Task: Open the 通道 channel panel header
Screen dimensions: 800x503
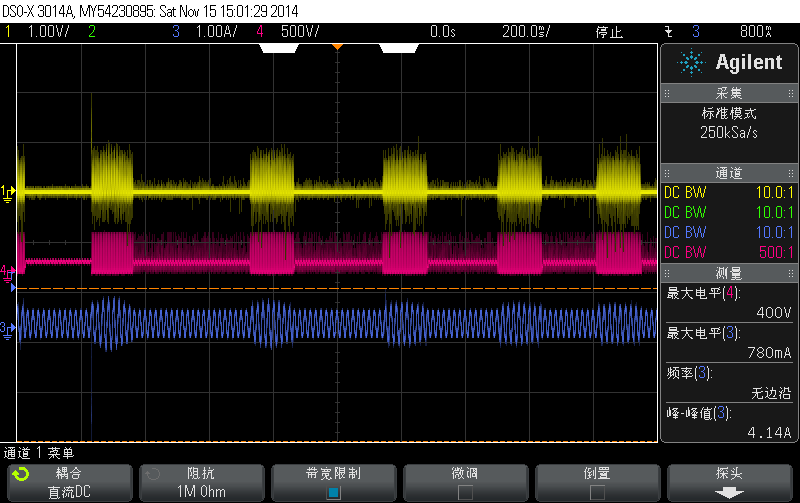Action: [729, 173]
